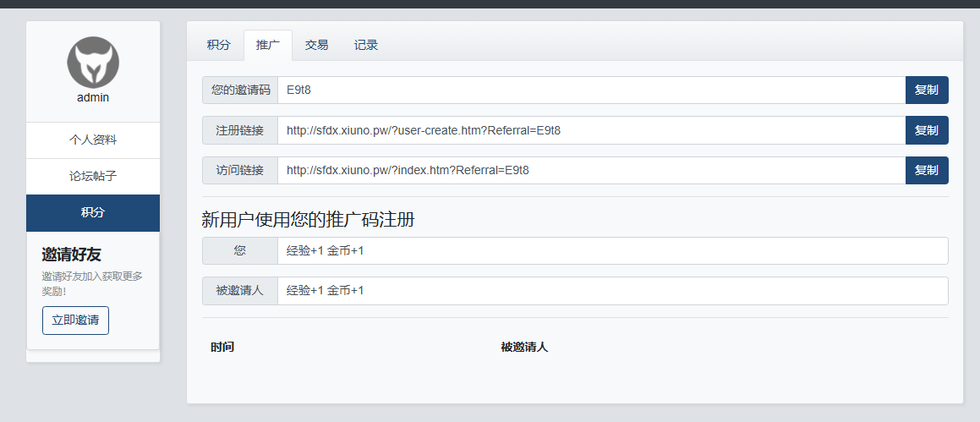Click the user-create registration link field
980x422 pixels.
(x=591, y=130)
